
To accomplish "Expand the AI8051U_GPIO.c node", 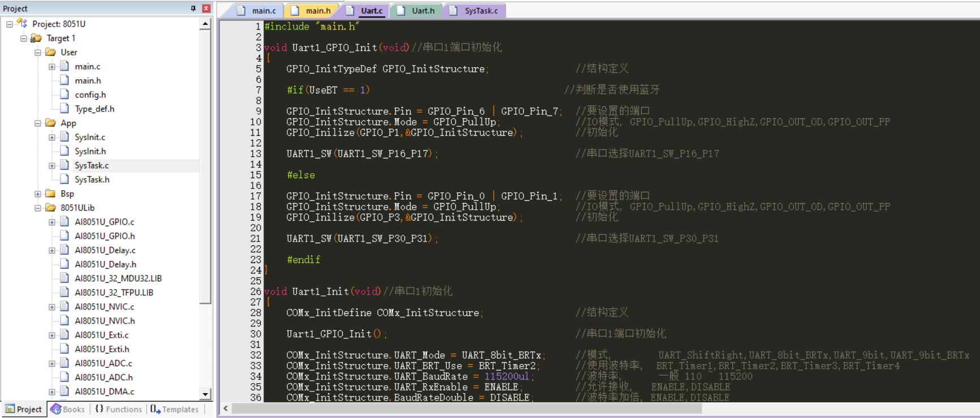I will coord(52,222).
